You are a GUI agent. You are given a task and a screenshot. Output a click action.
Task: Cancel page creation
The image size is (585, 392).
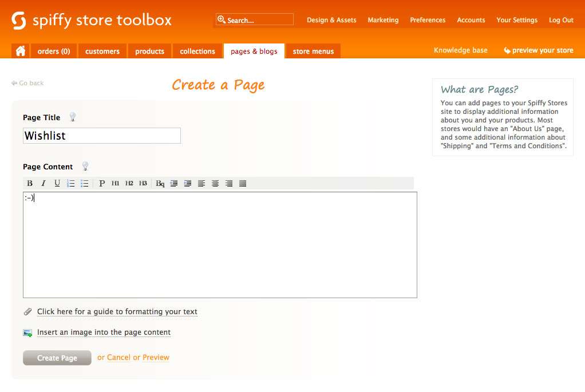(x=118, y=357)
